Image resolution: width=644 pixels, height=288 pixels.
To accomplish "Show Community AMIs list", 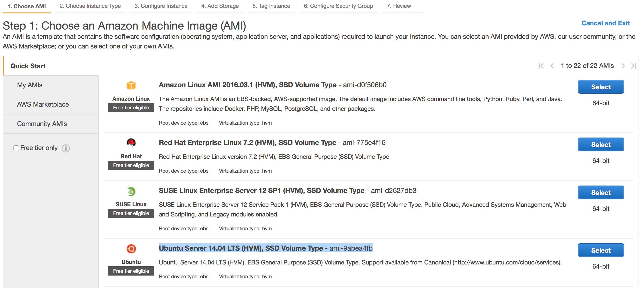I will [42, 124].
